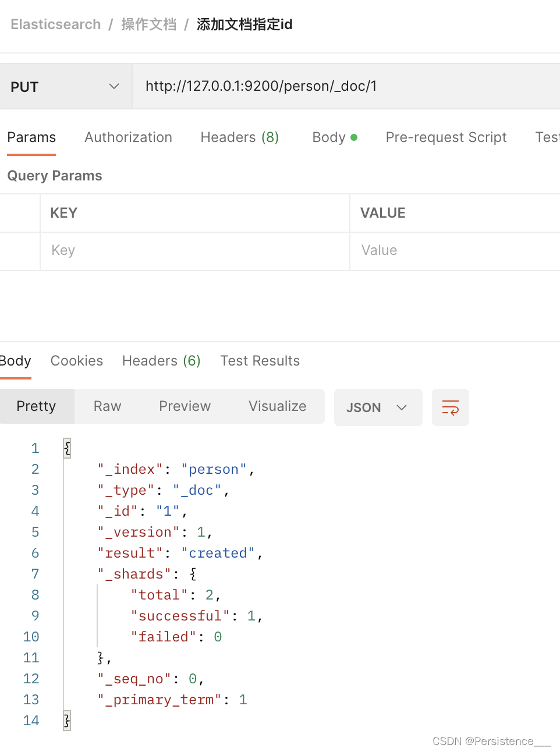Click the "_index": "person" line
560x752 pixels.
click(176, 469)
